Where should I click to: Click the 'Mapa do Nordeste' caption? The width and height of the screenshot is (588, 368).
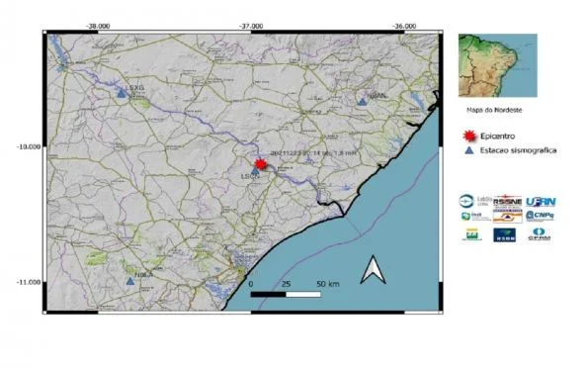click(494, 110)
